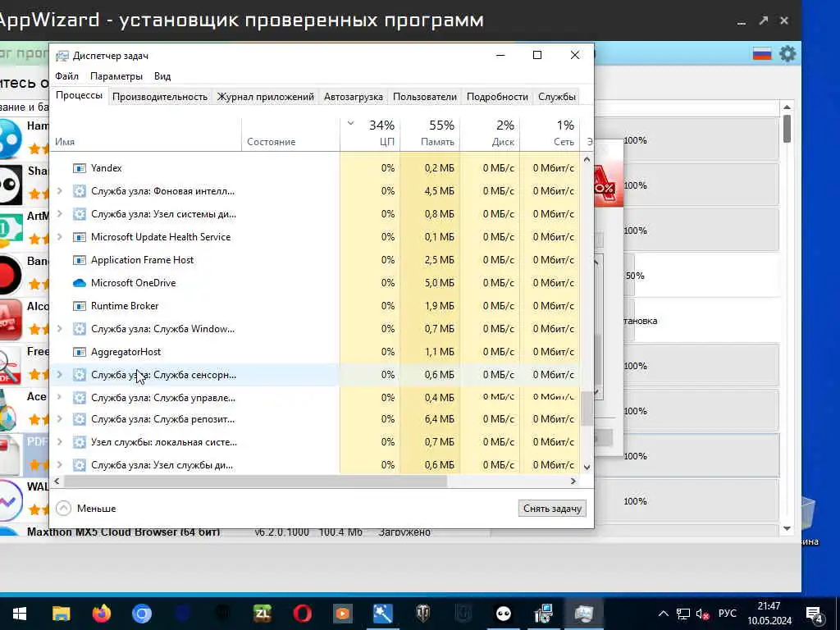This screenshot has width=840, height=630.
Task: Open the orange media player taskbar icon
Action: click(343, 614)
